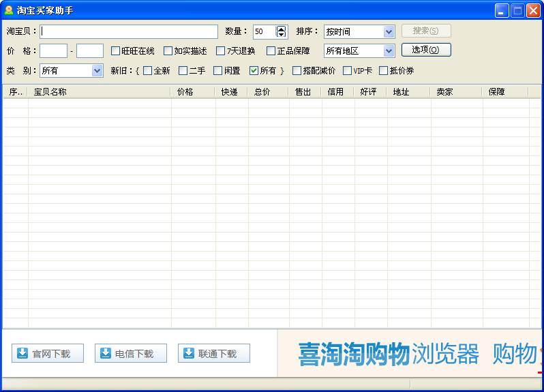Viewport: 544px width, 392px height.
Task: Sort by the 售出 column header
Action: [305, 92]
